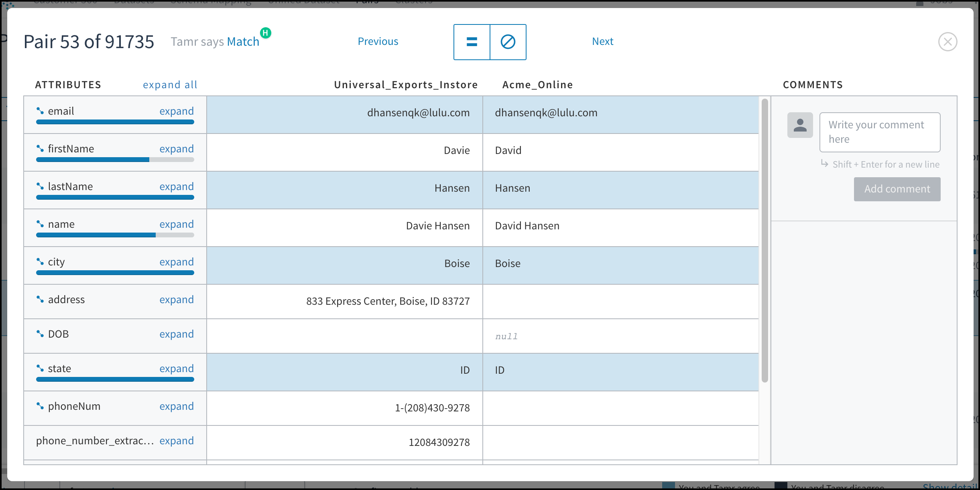Expand the address attribute row

pyautogui.click(x=177, y=300)
